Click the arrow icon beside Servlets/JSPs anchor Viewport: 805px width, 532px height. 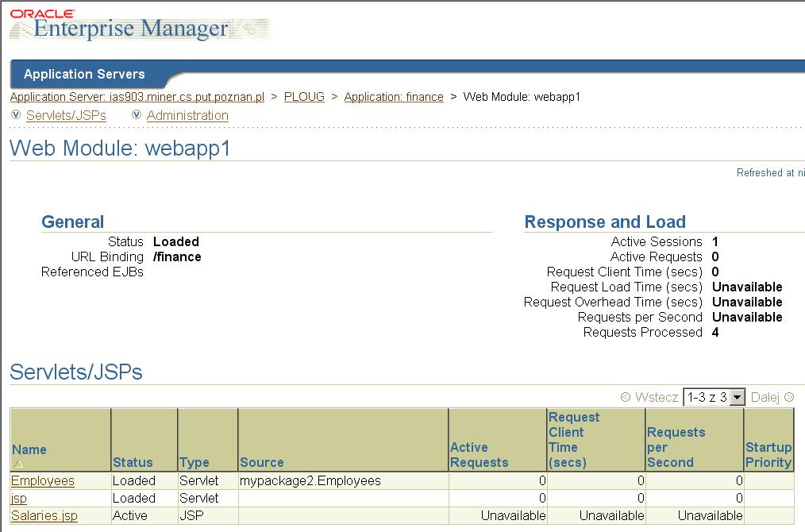[16, 114]
